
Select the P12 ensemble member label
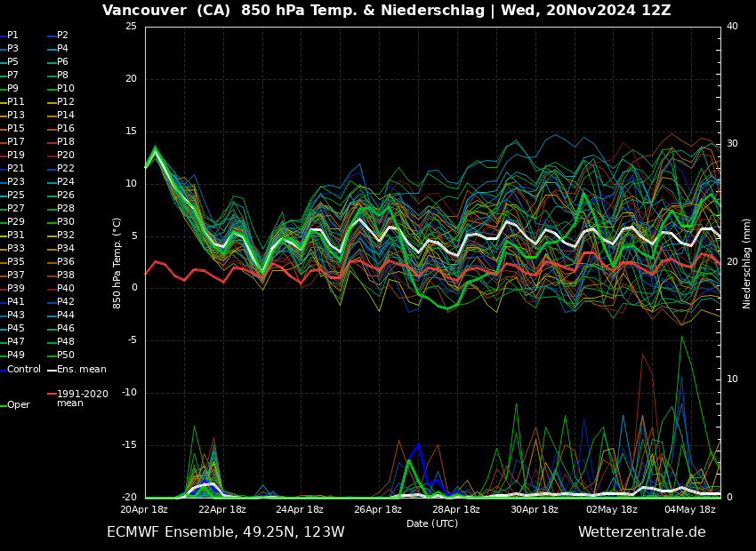pos(66,102)
